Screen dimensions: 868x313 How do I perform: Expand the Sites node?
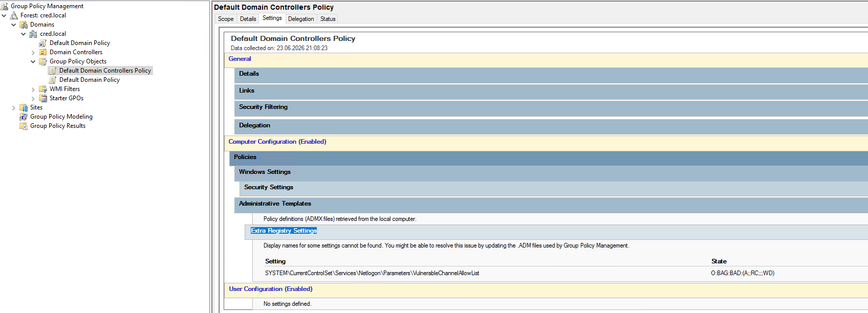[14, 108]
